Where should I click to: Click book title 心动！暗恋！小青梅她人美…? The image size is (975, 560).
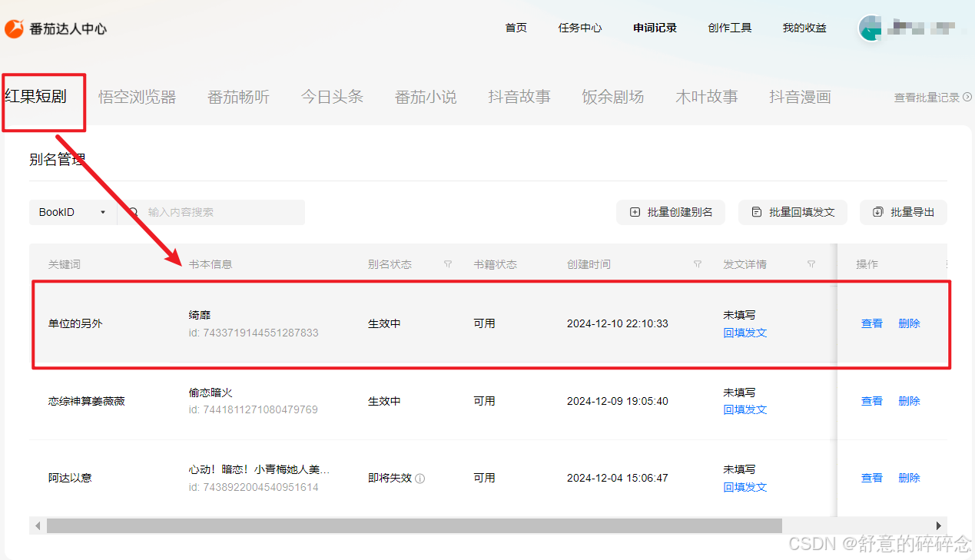coord(259,469)
